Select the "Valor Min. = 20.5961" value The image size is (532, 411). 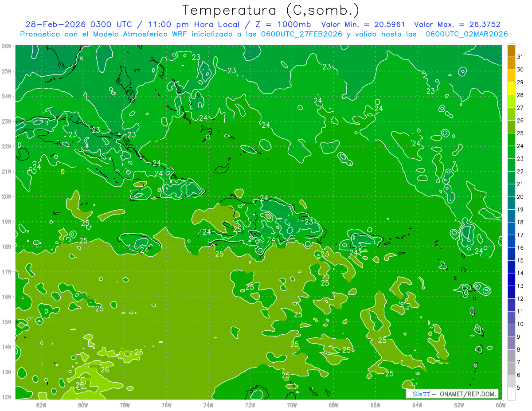point(362,24)
